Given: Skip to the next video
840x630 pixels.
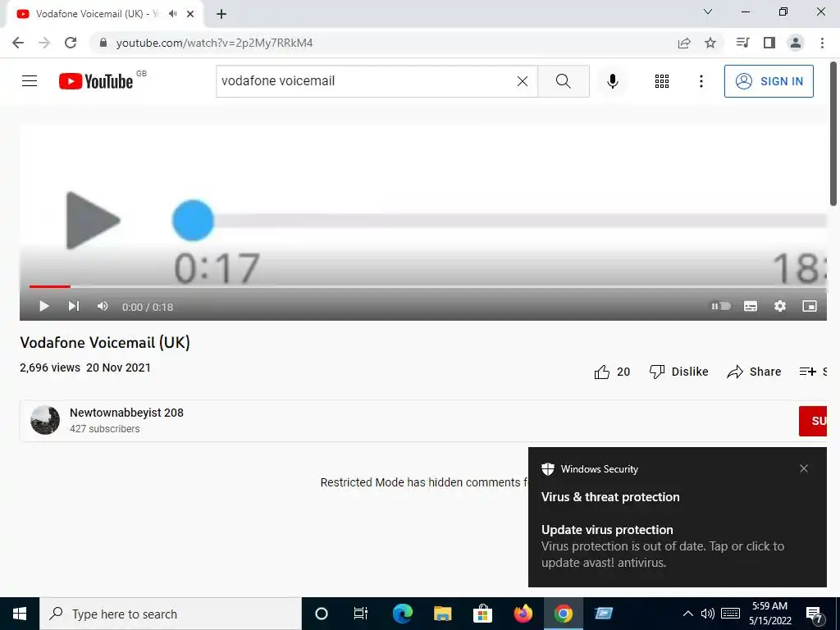Looking at the screenshot, I should click(x=73, y=306).
